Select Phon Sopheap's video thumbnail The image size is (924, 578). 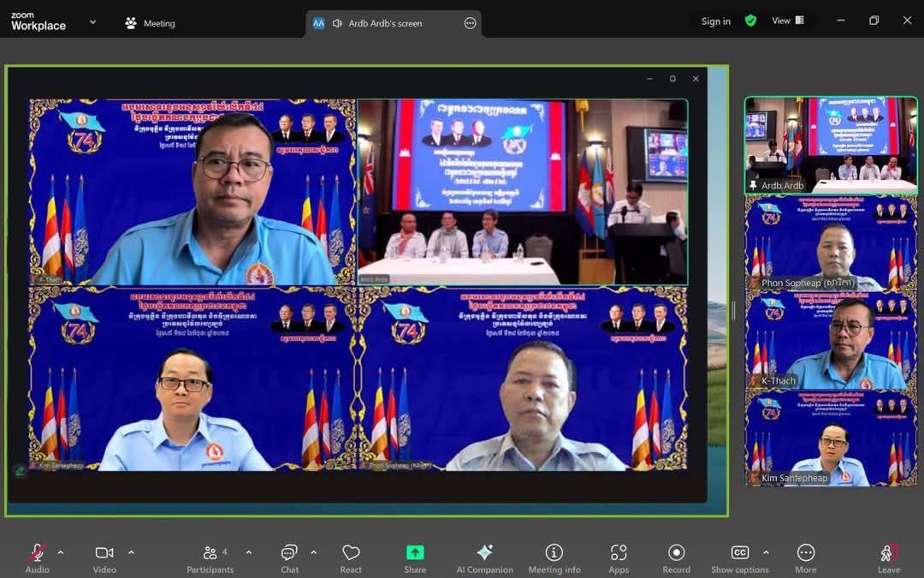click(830, 242)
